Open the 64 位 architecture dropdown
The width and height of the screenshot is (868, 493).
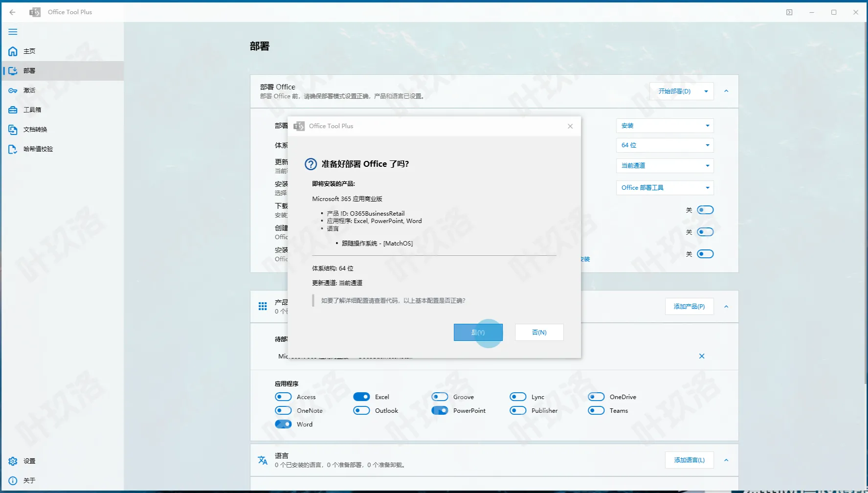665,145
